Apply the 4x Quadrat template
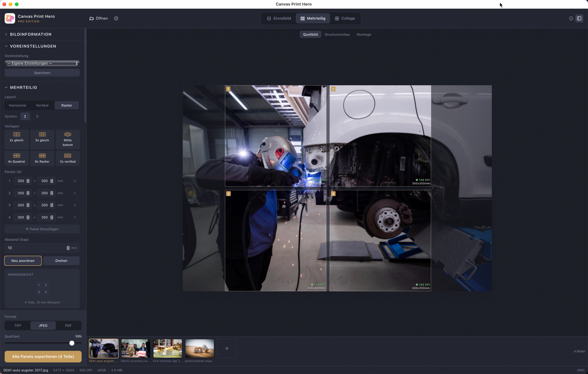Screen dimensions: 588x374 pos(17,158)
